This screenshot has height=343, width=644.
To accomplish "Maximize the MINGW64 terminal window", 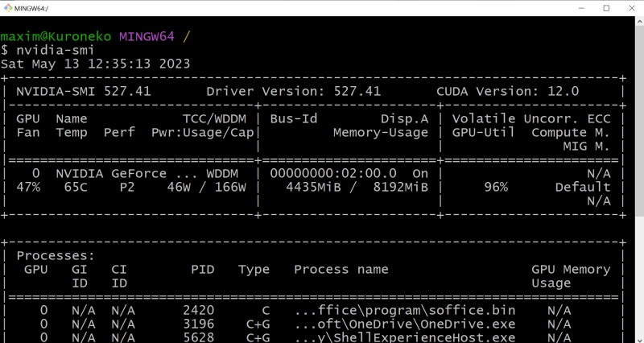I will point(606,8).
